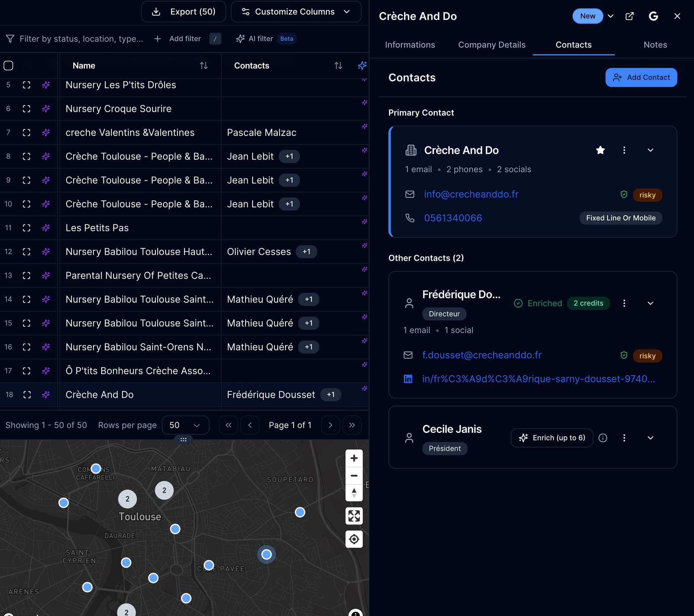
Task: Click Enrich (up to 6) button
Action: coord(552,438)
